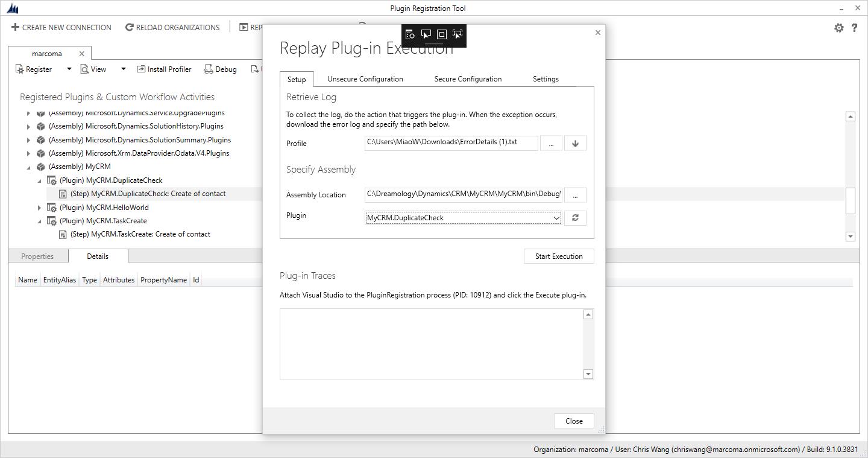868x458 pixels.
Task: Browse for assembly location with ellipsis button
Action: tap(575, 195)
